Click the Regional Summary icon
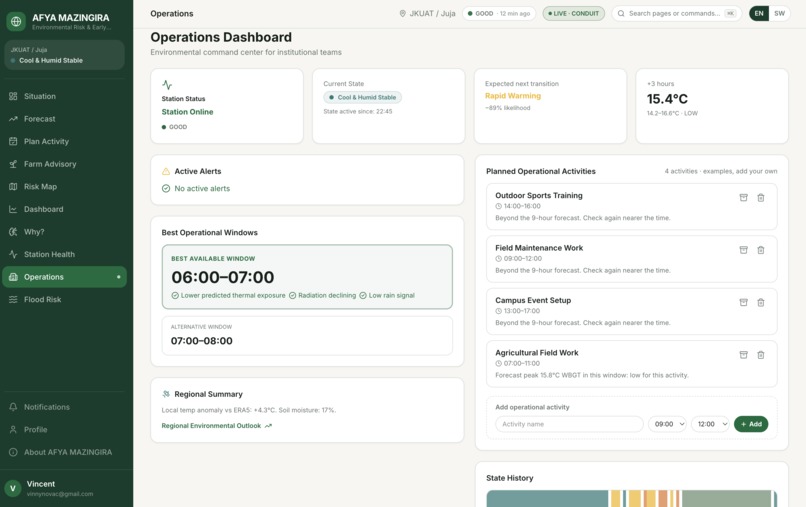The width and height of the screenshot is (806, 507). click(166, 394)
